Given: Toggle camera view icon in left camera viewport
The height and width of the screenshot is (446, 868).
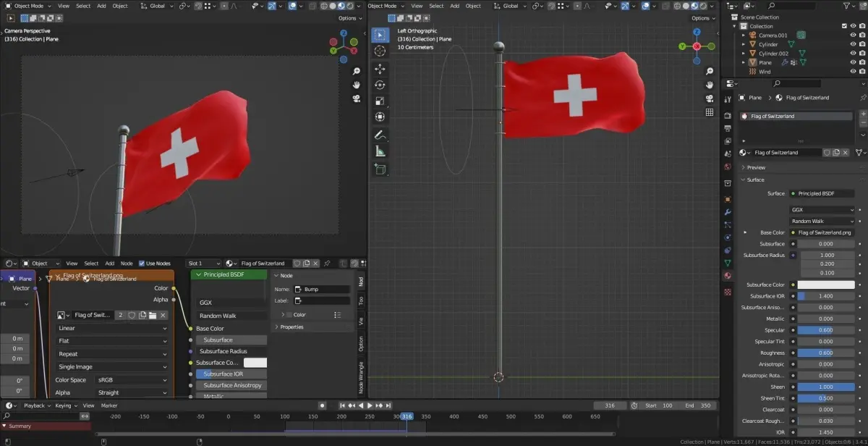Looking at the screenshot, I should [357, 98].
